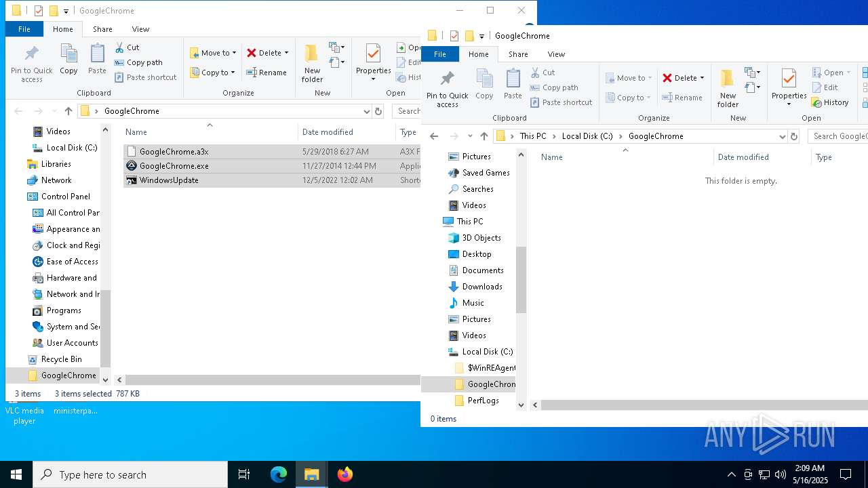
Task: Click Pin to Quick access in back window
Action: [31, 64]
